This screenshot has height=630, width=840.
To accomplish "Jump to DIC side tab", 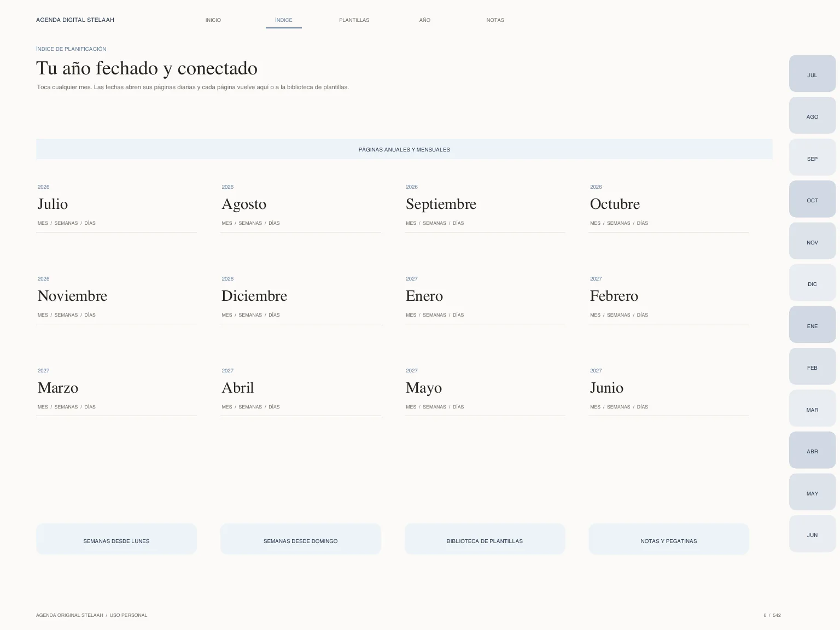I will click(x=812, y=283).
